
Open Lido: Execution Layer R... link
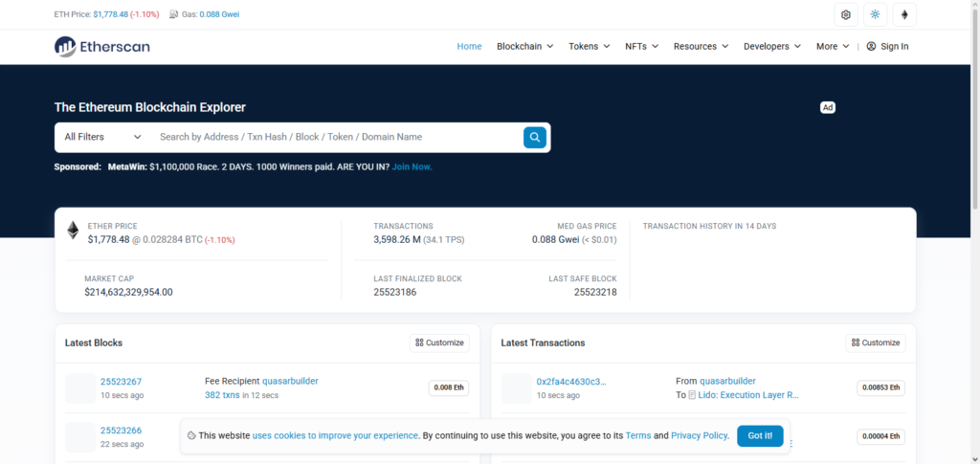(748, 395)
